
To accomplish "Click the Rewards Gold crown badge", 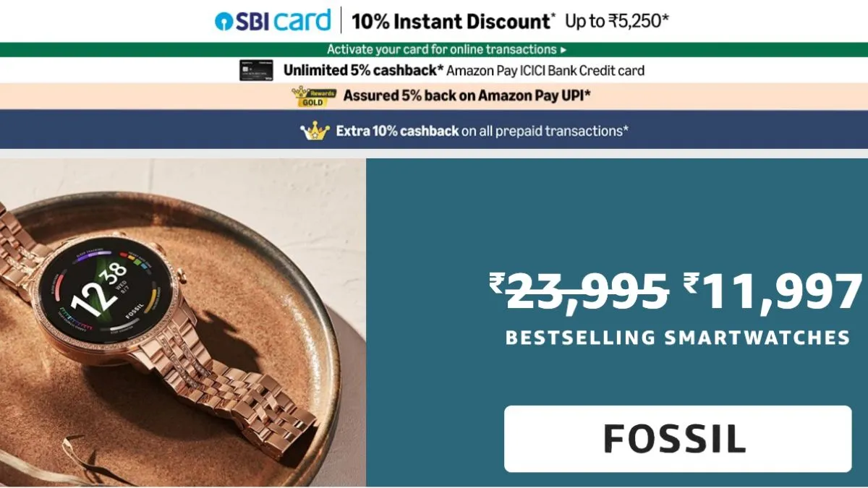I will pyautogui.click(x=314, y=95).
